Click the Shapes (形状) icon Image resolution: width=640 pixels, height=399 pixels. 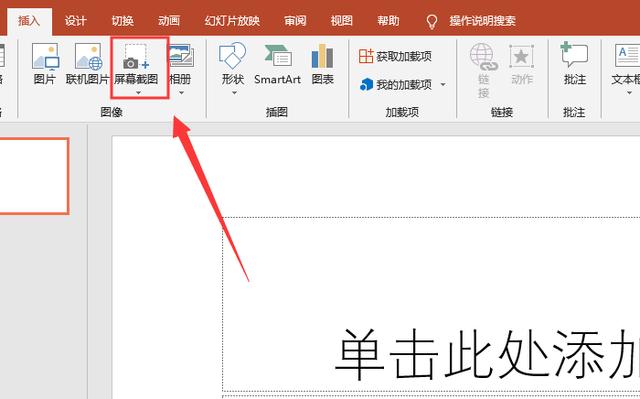coord(233,56)
